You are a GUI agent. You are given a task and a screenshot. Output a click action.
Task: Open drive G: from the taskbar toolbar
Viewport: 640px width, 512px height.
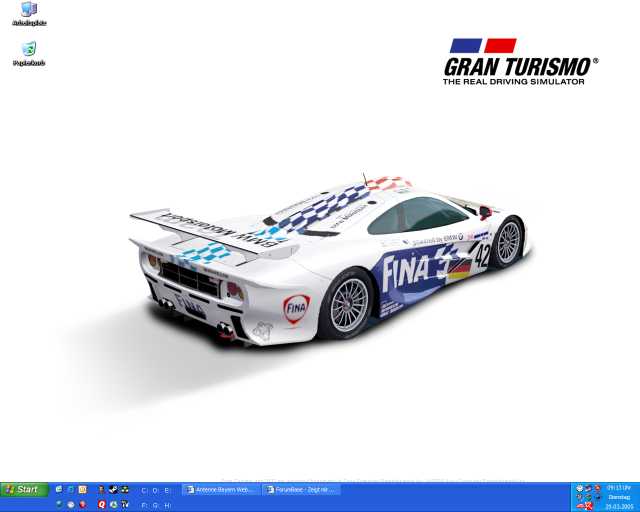click(155, 505)
